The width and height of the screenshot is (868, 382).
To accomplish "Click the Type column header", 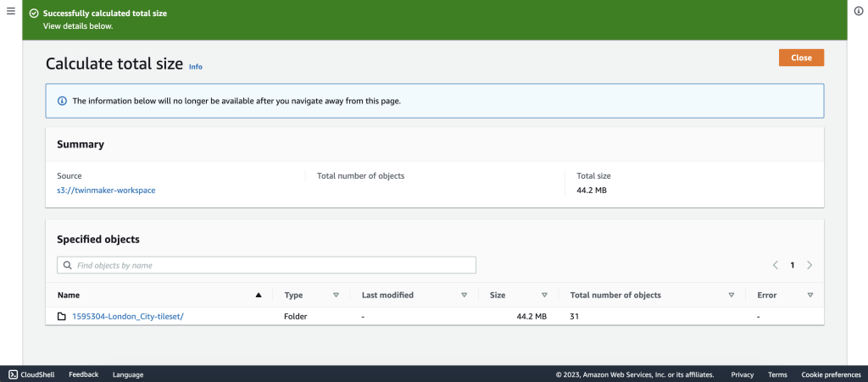I will coord(293,296).
